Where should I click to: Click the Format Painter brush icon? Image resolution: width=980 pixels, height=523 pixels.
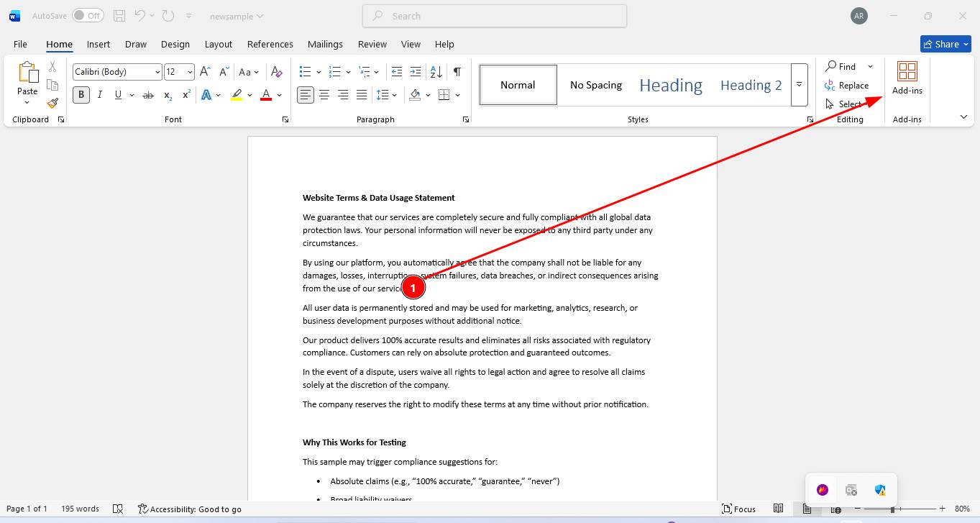point(52,103)
